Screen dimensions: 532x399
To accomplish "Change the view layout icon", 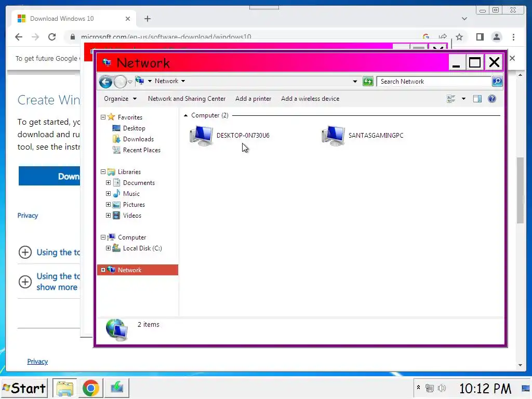I will point(451,99).
